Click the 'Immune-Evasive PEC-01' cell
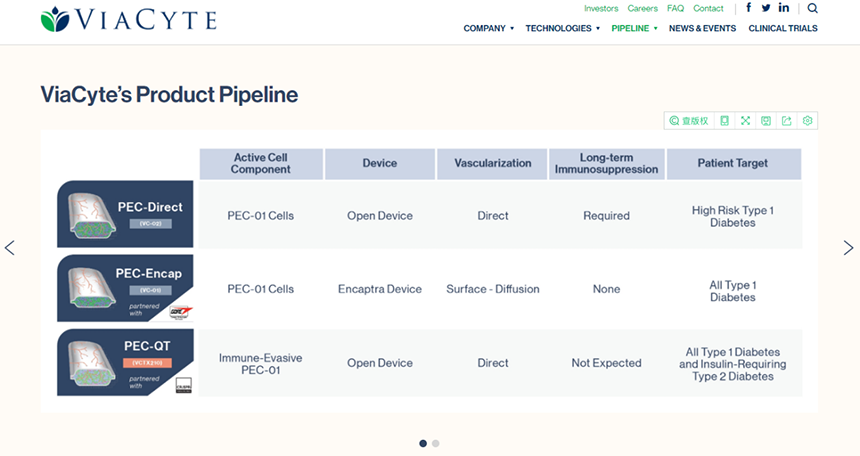Viewport: 860px width, 456px height. [x=261, y=364]
